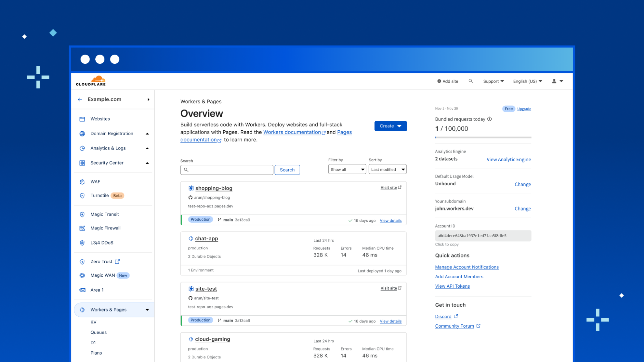Click the external link icon next to Community Forum

coord(478,326)
